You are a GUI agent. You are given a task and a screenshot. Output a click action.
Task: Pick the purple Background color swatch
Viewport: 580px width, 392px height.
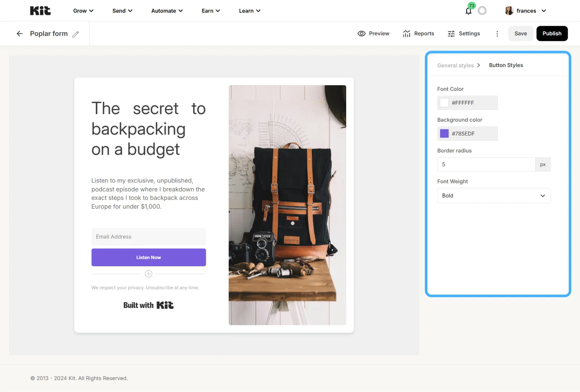pyautogui.click(x=444, y=134)
